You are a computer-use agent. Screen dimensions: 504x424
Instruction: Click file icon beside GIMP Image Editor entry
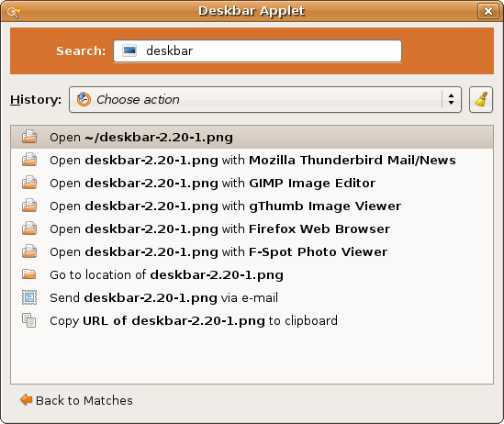[29, 183]
